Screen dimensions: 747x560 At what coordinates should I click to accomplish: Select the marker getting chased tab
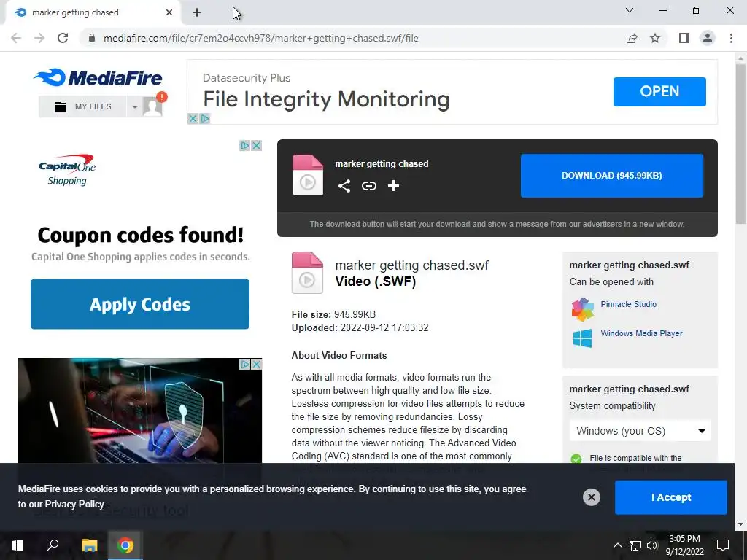(93, 12)
